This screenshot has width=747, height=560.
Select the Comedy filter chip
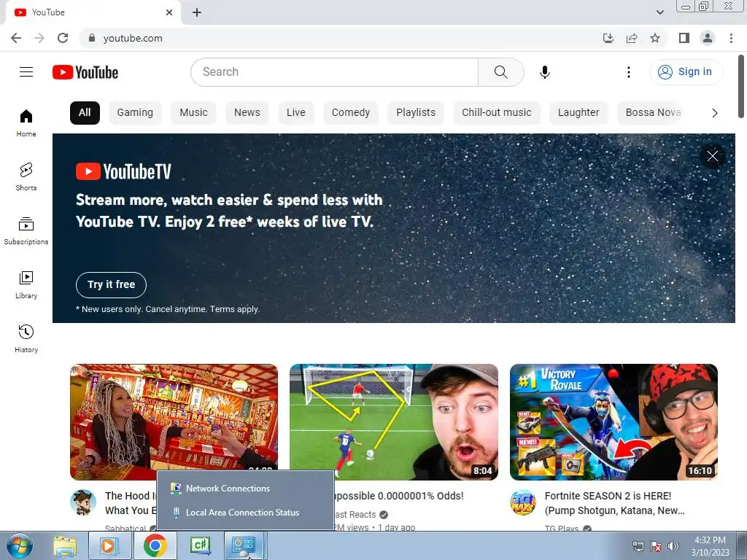click(351, 113)
